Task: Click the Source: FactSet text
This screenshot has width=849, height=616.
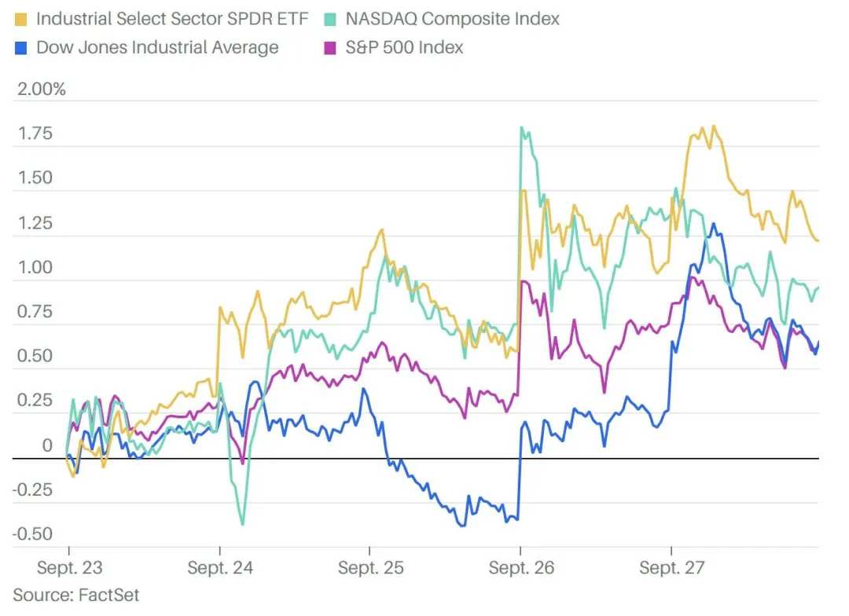Action: click(x=75, y=595)
